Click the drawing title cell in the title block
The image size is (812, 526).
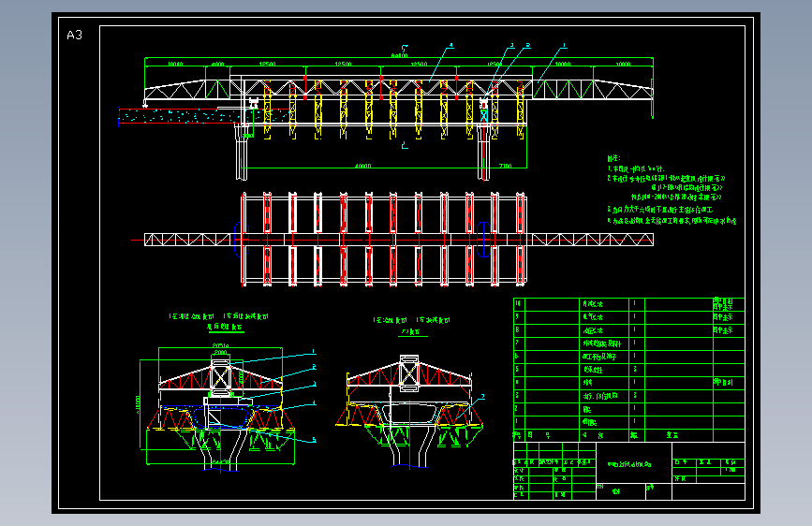pos(634,463)
